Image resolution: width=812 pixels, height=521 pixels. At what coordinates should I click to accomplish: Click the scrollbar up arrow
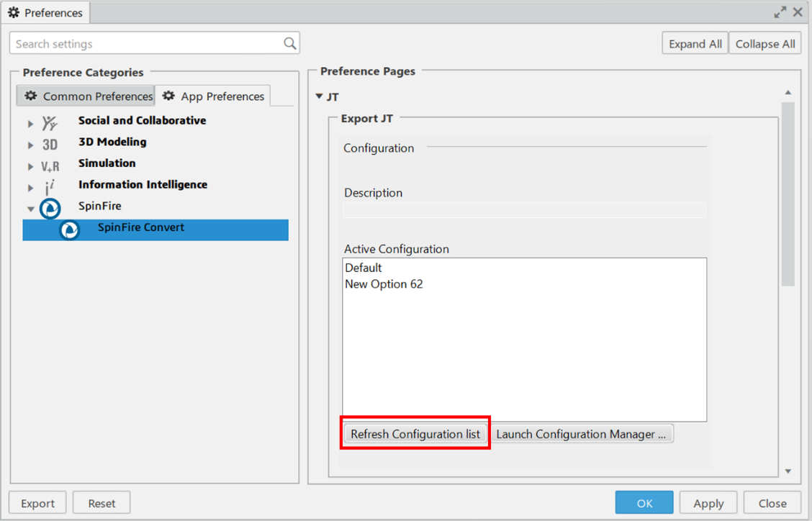point(788,93)
